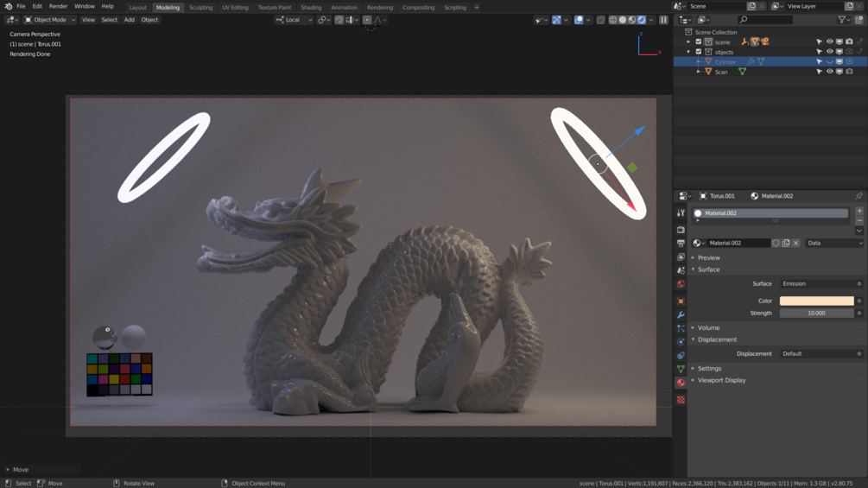The height and width of the screenshot is (488, 868).
Task: Toggle proportional editing
Action: (x=367, y=20)
